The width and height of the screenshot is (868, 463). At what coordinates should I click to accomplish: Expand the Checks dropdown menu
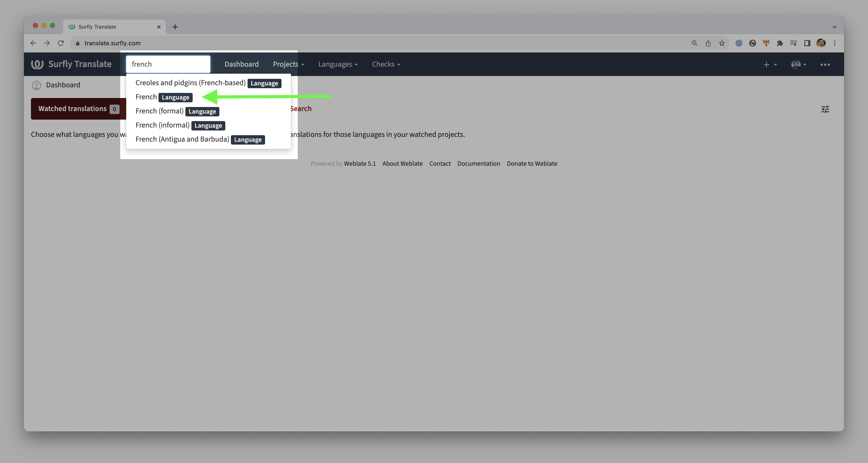coord(386,64)
